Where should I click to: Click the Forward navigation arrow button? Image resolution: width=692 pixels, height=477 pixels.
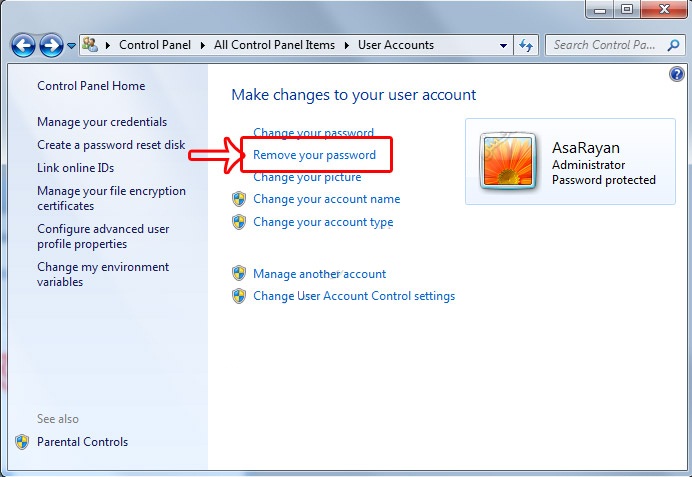[51, 45]
